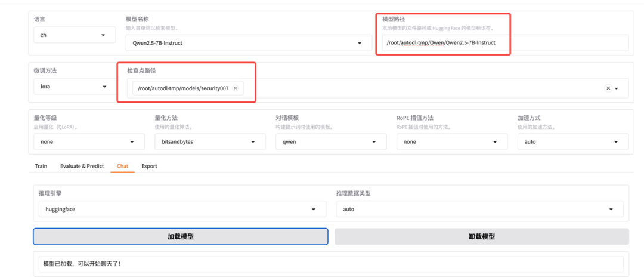The width and height of the screenshot is (644, 280).
Task: Open the 语言 language dropdown showing zh
Action: click(75, 35)
